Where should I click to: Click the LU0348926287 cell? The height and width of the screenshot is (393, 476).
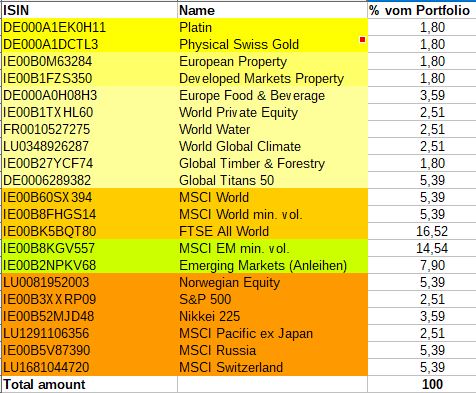[89, 146]
